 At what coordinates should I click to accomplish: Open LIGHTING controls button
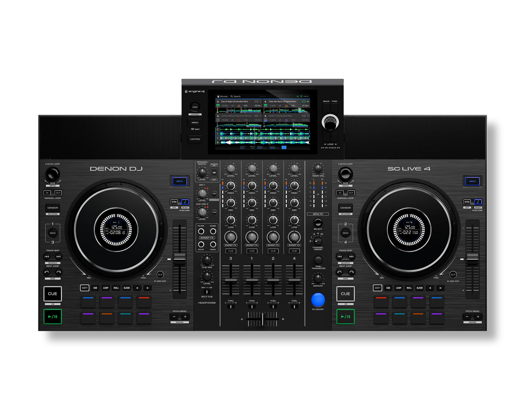click(195, 139)
